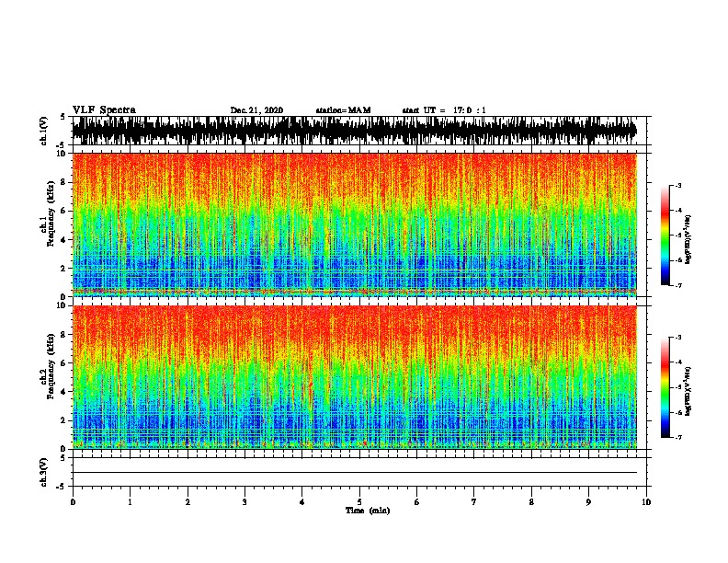Click the time axis tick label 1
Viewport: 728px width, 563px height.
coord(130,502)
